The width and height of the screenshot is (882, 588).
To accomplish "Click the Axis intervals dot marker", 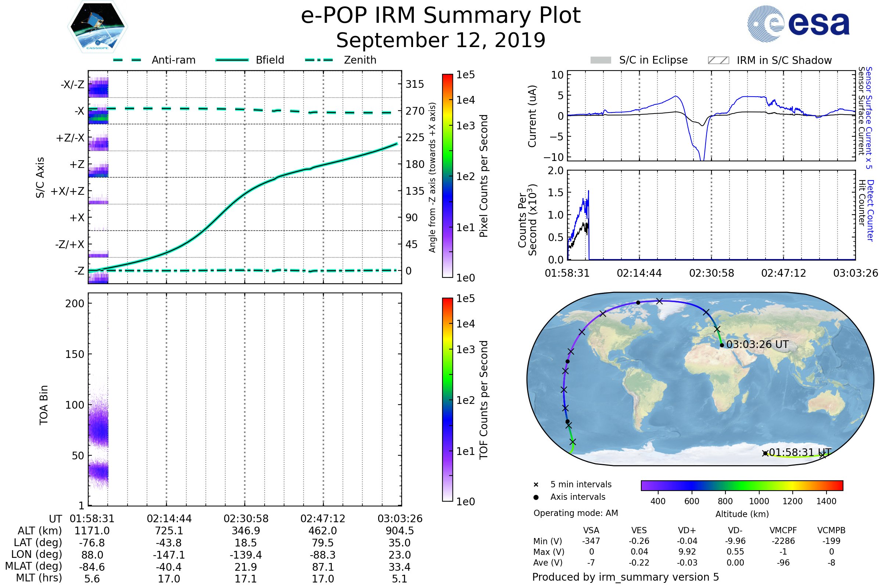I will click(x=536, y=497).
